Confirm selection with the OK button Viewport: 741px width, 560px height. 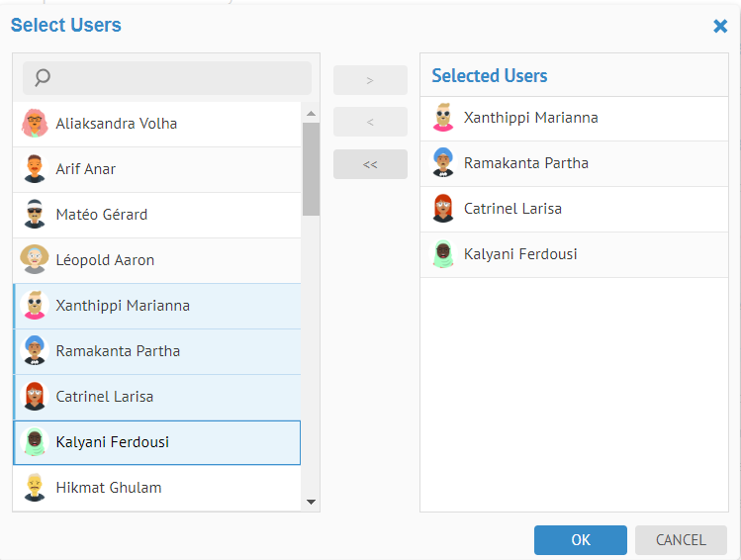click(x=581, y=540)
